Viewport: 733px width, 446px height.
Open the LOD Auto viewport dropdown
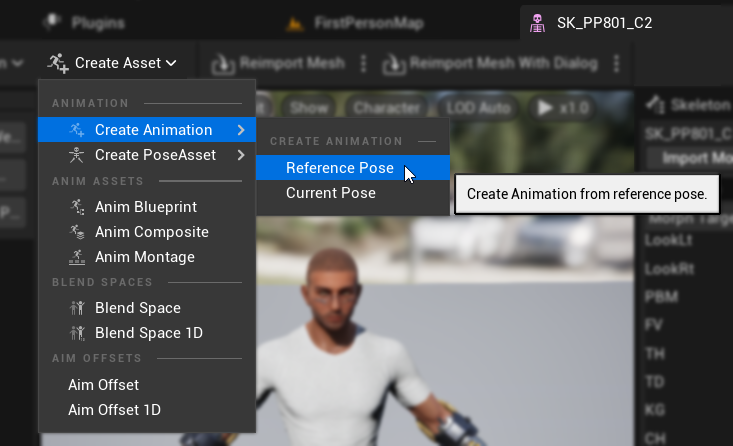[x=478, y=107]
